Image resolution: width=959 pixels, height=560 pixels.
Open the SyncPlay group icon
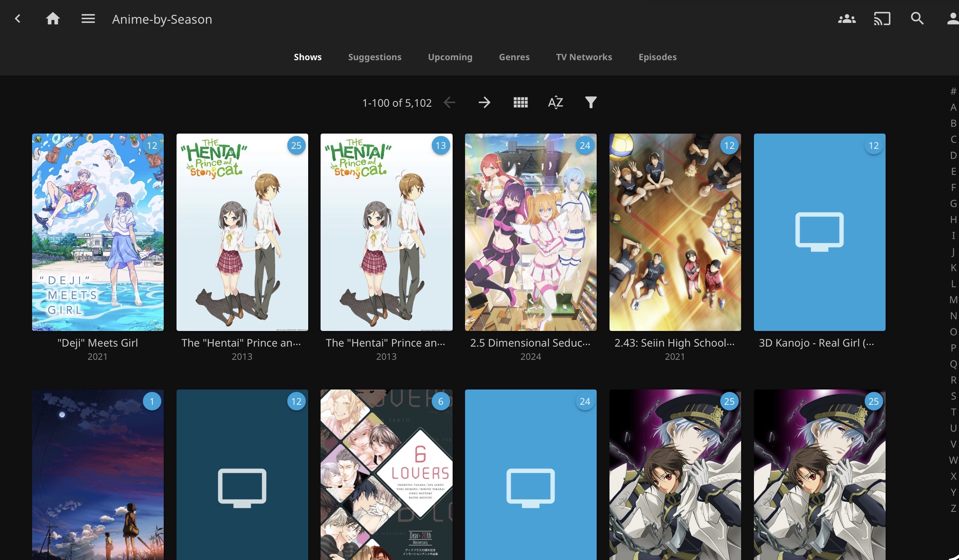click(847, 19)
